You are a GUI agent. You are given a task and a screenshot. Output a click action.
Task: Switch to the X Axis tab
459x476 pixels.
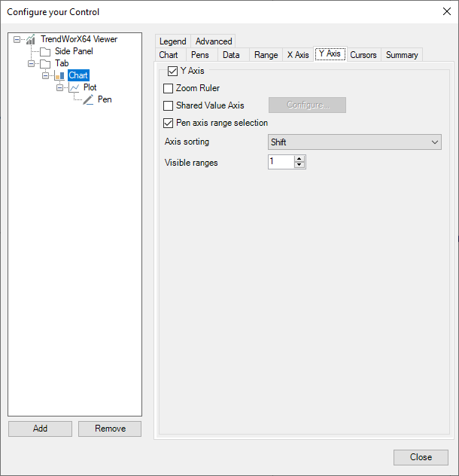pos(297,55)
